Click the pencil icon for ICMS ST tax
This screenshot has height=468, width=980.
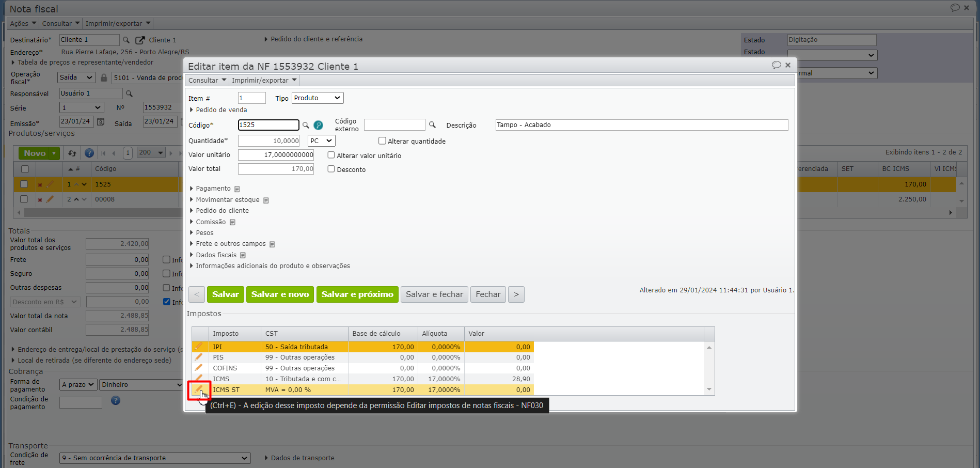tap(199, 389)
